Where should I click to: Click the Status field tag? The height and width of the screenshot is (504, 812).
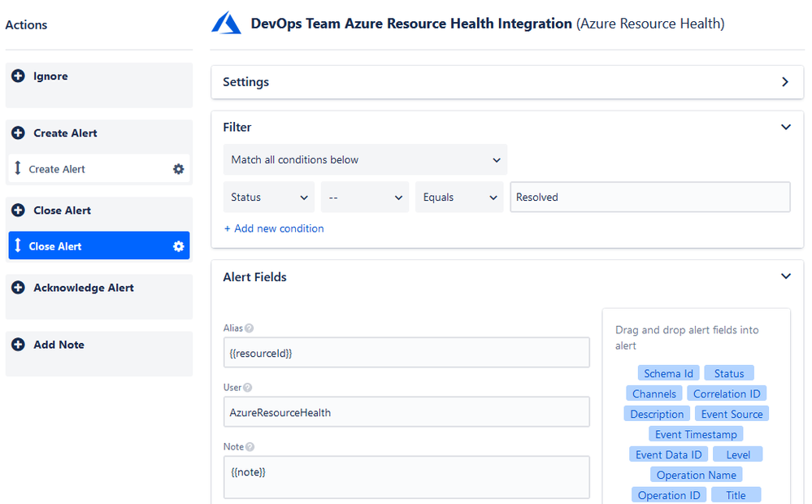tap(729, 373)
